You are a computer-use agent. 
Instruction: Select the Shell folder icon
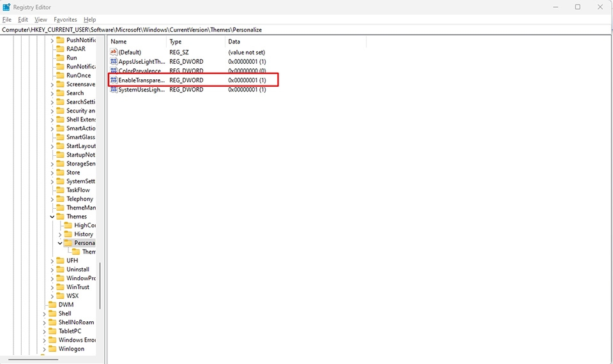[x=52, y=314]
